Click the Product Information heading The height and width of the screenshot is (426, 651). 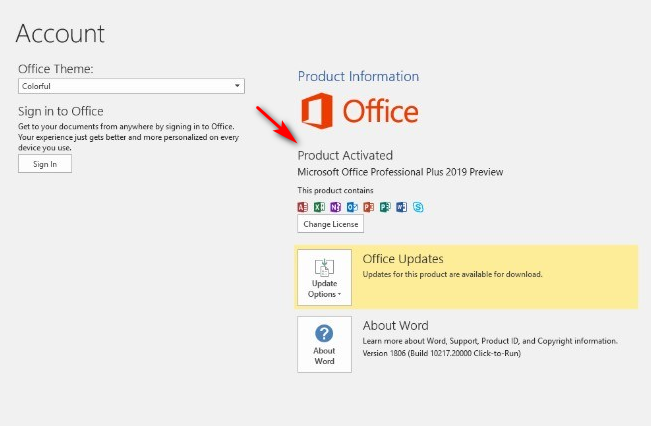[358, 76]
